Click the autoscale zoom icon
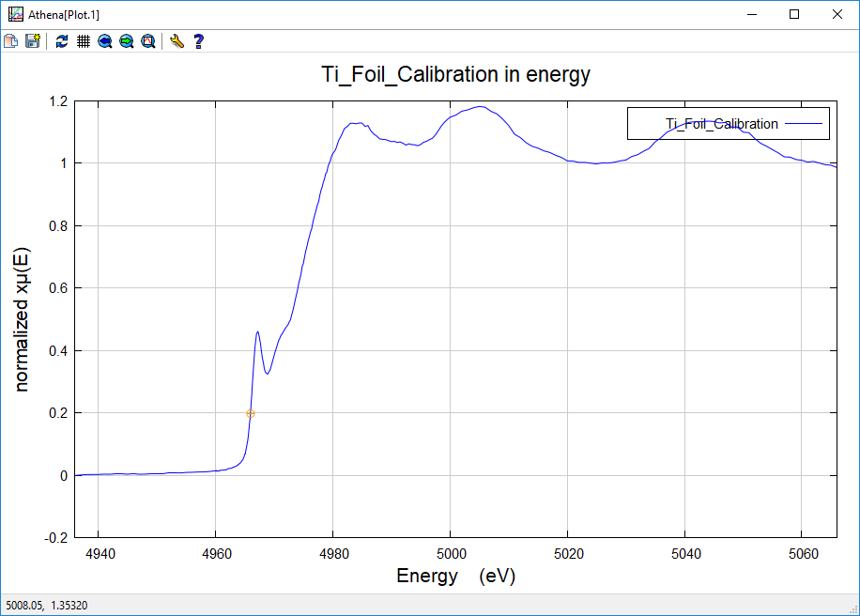Screen dimensions: 860x616 point(147,41)
